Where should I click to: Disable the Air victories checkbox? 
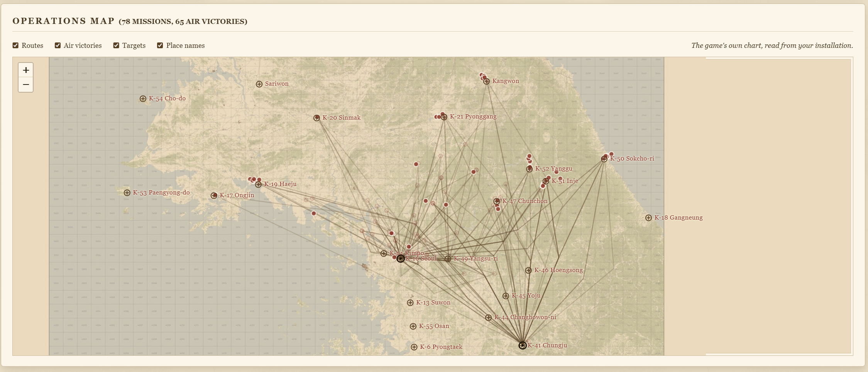pos(58,46)
